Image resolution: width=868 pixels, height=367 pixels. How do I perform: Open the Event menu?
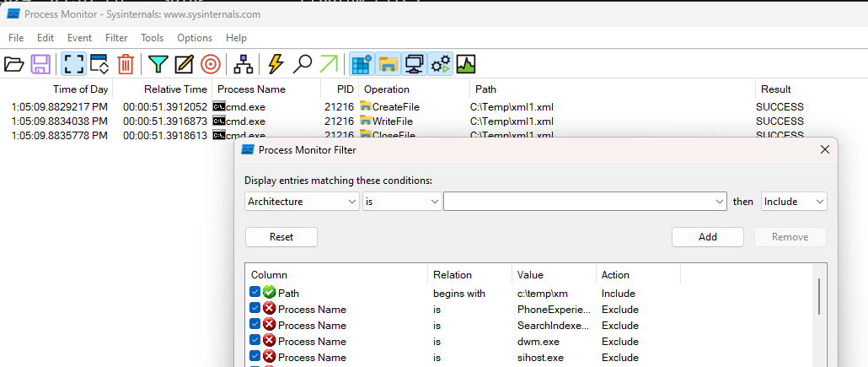80,38
